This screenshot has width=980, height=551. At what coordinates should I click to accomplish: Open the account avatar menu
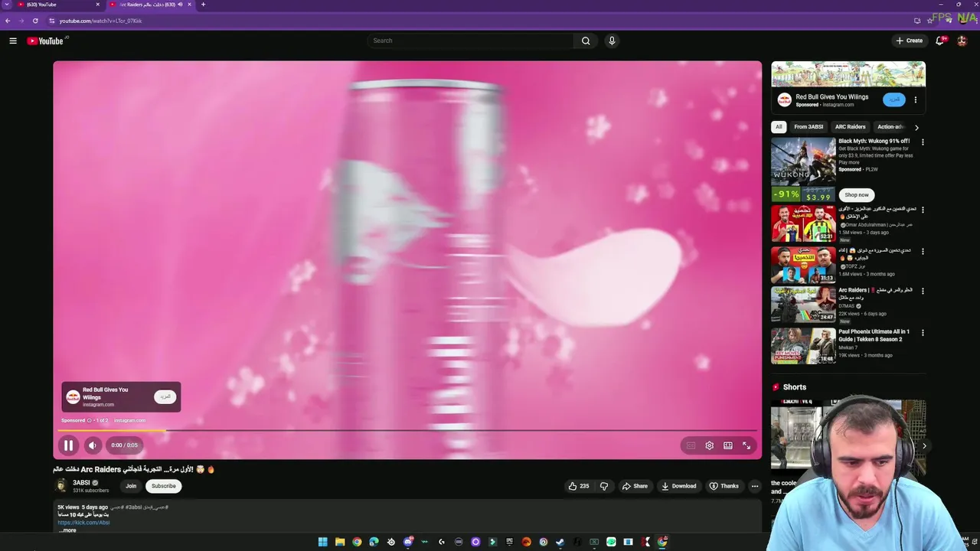coord(962,41)
